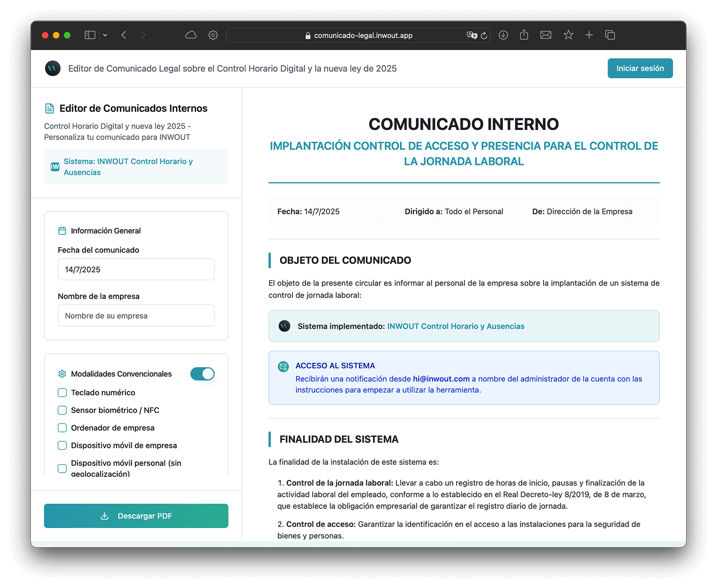The width and height of the screenshot is (717, 588).
Task: Click the Iniciar sesión button
Action: (640, 68)
